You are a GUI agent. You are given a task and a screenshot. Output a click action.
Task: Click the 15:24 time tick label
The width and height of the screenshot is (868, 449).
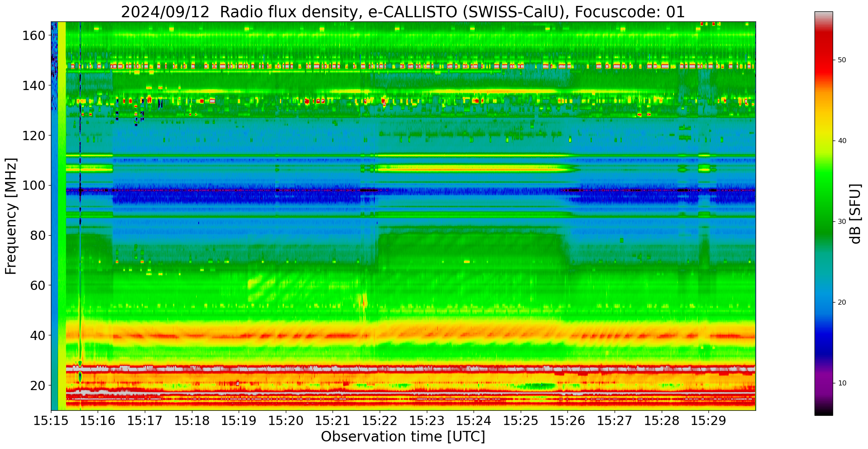(x=474, y=420)
